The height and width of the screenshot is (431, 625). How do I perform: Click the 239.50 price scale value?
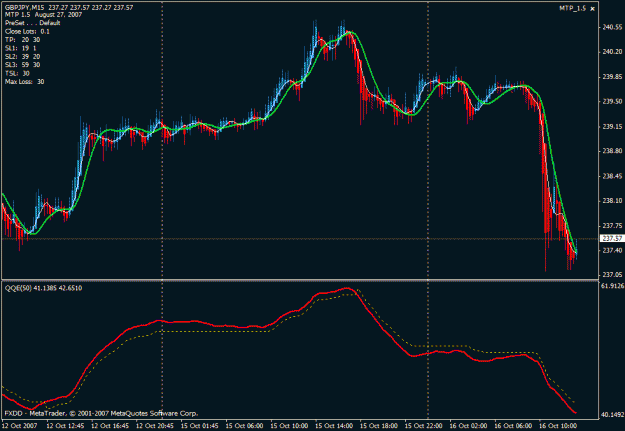point(613,101)
